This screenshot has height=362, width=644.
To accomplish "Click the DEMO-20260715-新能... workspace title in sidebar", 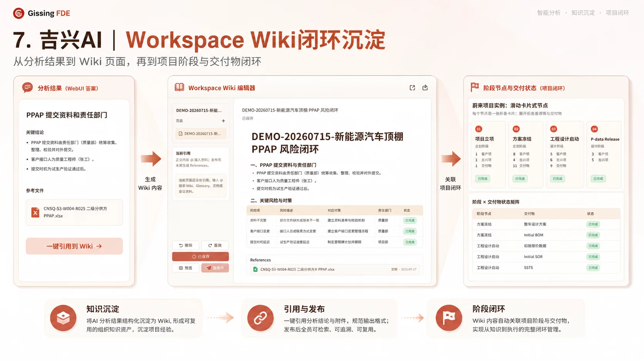I will pos(199,110).
